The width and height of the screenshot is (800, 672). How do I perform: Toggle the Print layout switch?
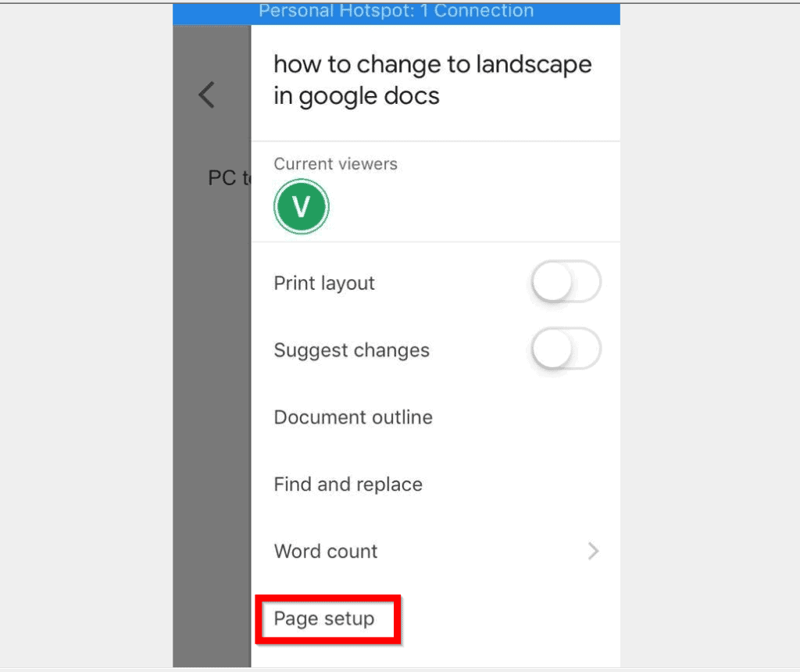tap(566, 282)
